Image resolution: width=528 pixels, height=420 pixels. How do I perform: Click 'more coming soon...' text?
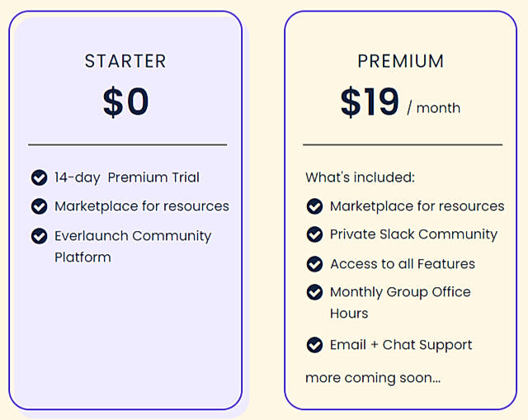click(373, 378)
